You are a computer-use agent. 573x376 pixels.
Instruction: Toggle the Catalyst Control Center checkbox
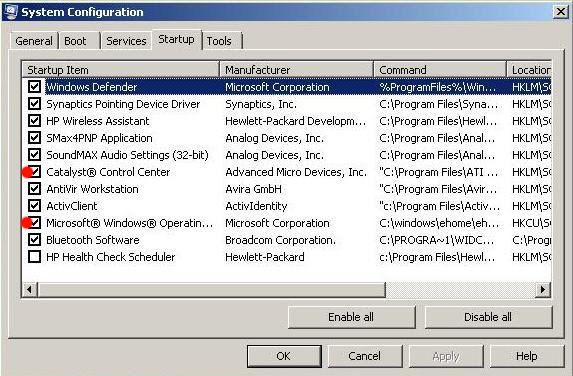tap(34, 172)
